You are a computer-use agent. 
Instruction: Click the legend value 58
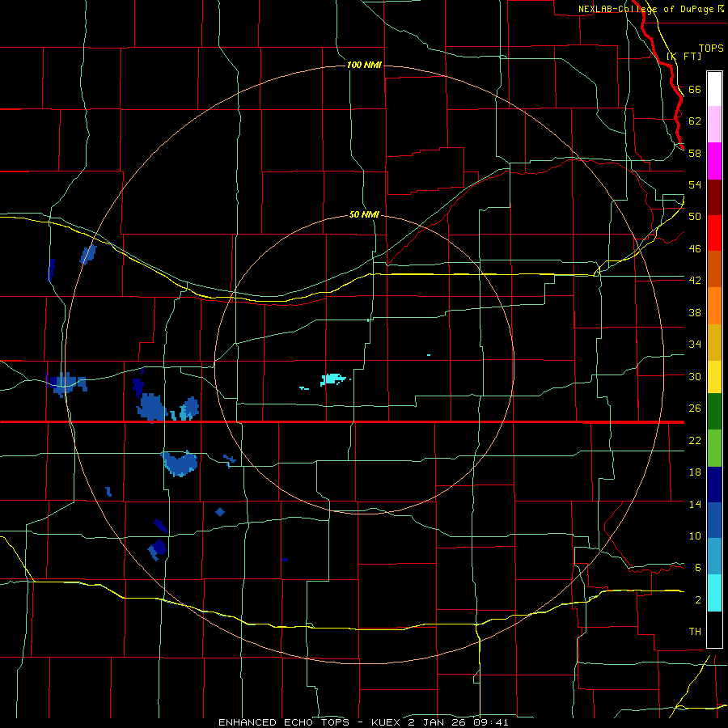[x=695, y=153]
